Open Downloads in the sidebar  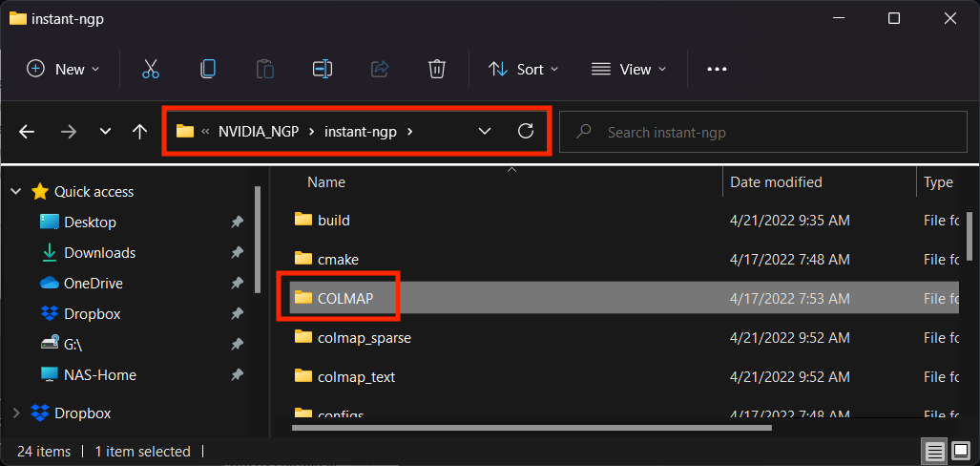point(100,253)
